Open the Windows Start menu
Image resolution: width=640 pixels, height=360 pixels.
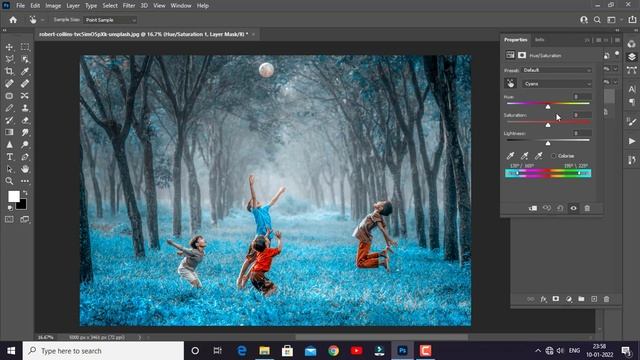[11, 351]
